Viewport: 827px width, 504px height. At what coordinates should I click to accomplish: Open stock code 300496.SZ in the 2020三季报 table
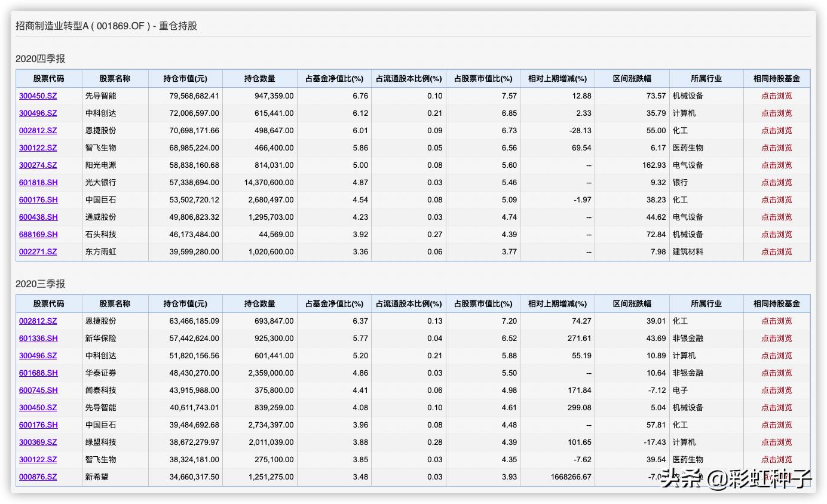coord(38,355)
